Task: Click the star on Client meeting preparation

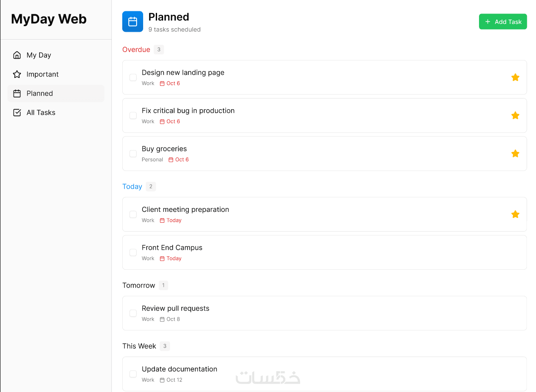Action: click(515, 214)
